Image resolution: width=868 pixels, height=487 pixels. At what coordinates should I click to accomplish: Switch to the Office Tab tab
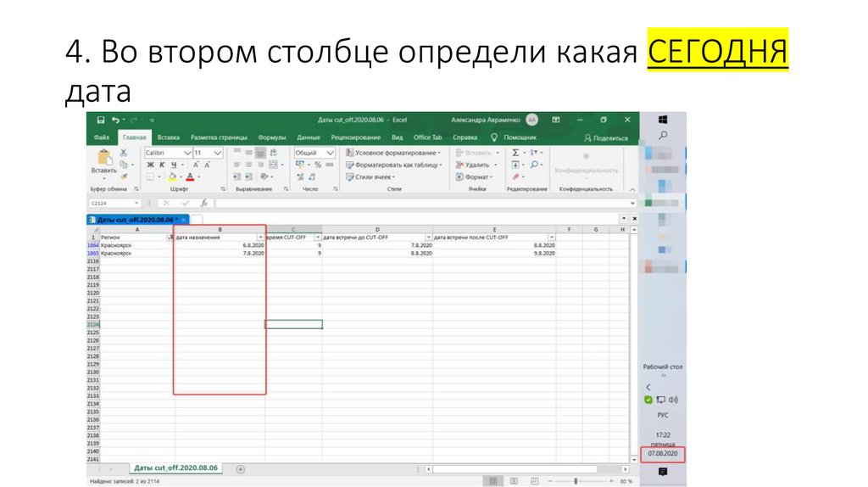(x=427, y=137)
